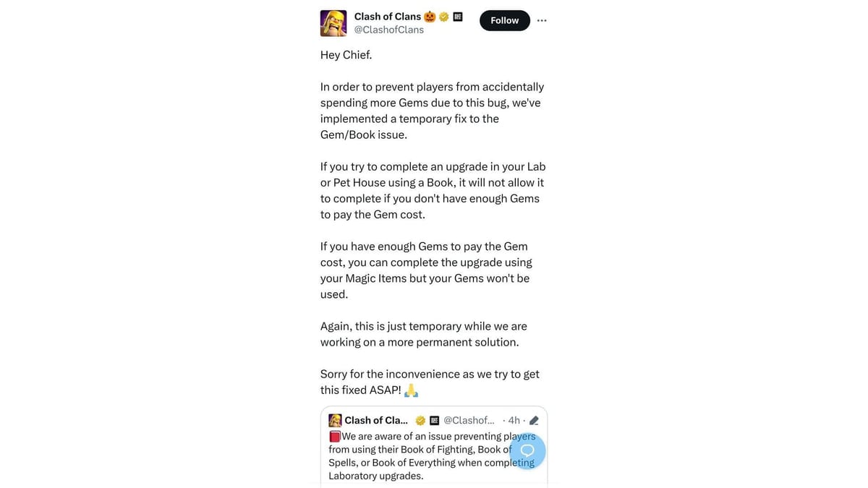Open the Clash of Clans profile avatar
Image resolution: width=868 pixels, height=488 pixels.
click(x=333, y=22)
